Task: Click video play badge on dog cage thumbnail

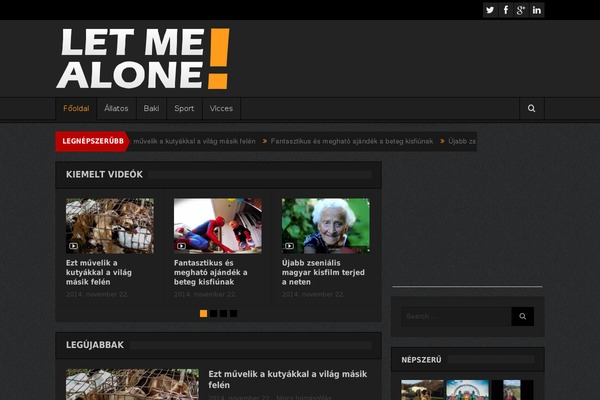Action: point(73,246)
